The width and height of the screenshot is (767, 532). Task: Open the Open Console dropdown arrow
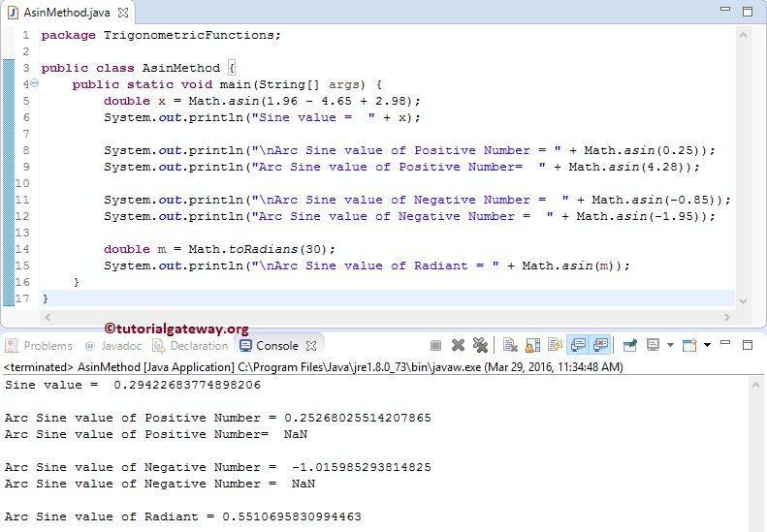pos(707,345)
